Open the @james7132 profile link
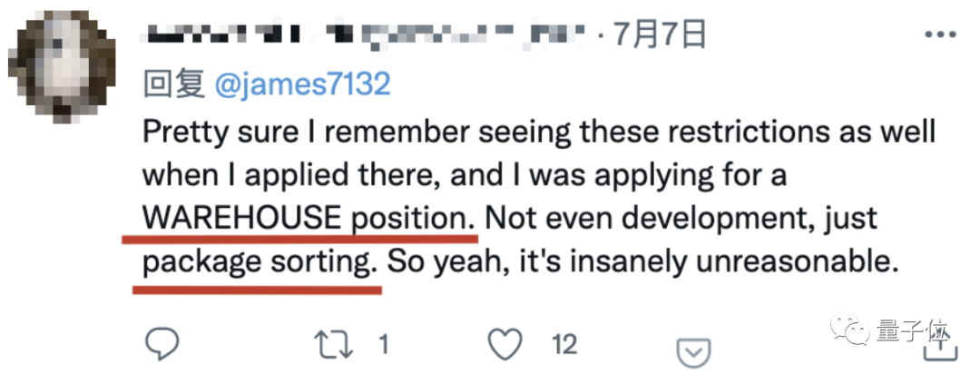Image resolution: width=980 pixels, height=374 pixels. point(302,84)
